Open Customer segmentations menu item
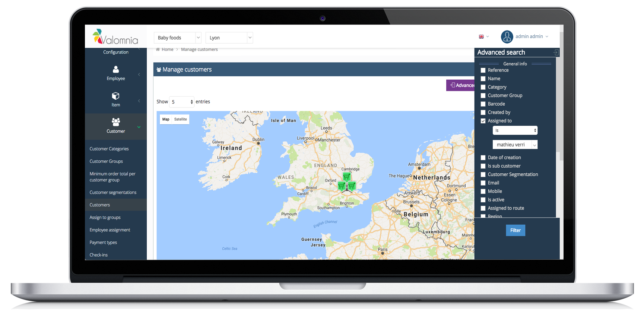Image resolution: width=644 pixels, height=318 pixels. 113,193
